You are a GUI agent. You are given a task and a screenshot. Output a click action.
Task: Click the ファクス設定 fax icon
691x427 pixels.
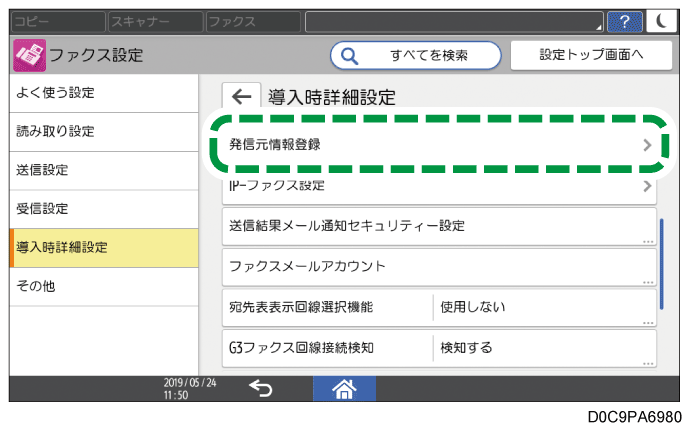click(30, 55)
